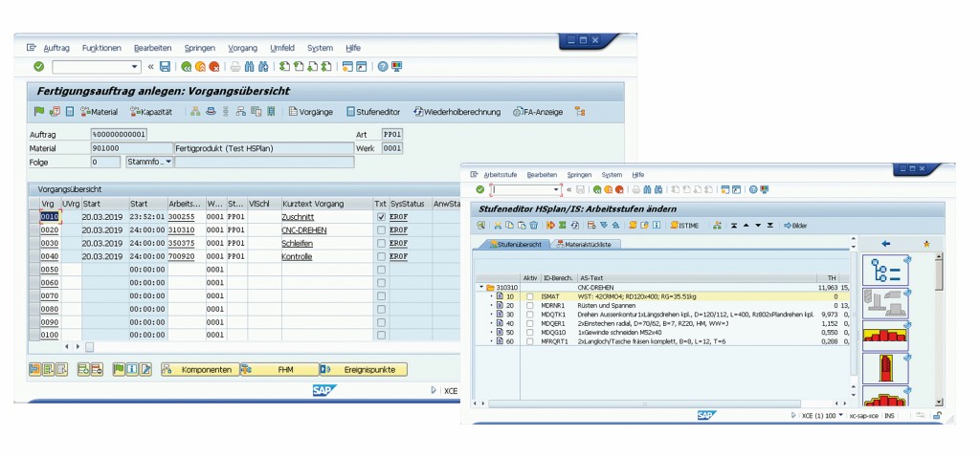Switch to the Materialstückliste tab

pos(588,245)
